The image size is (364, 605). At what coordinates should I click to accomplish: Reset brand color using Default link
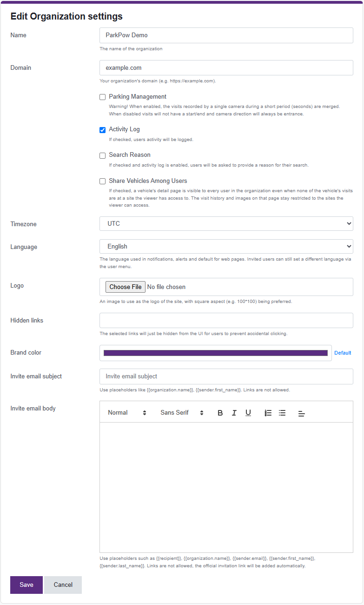(343, 353)
